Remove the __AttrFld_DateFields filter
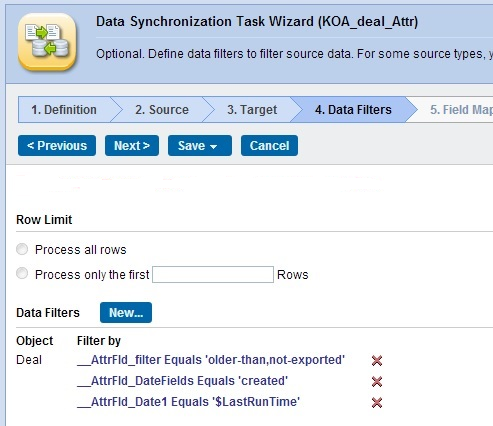 377,381
